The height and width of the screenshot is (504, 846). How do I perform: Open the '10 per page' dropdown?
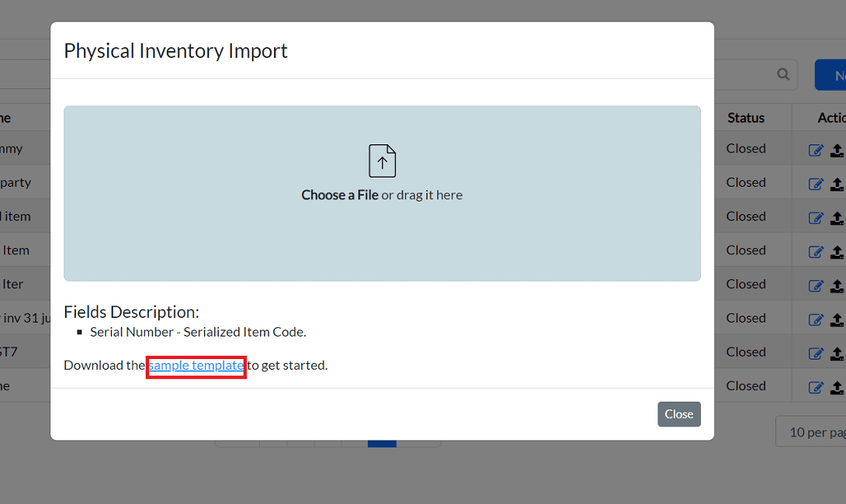click(x=815, y=432)
